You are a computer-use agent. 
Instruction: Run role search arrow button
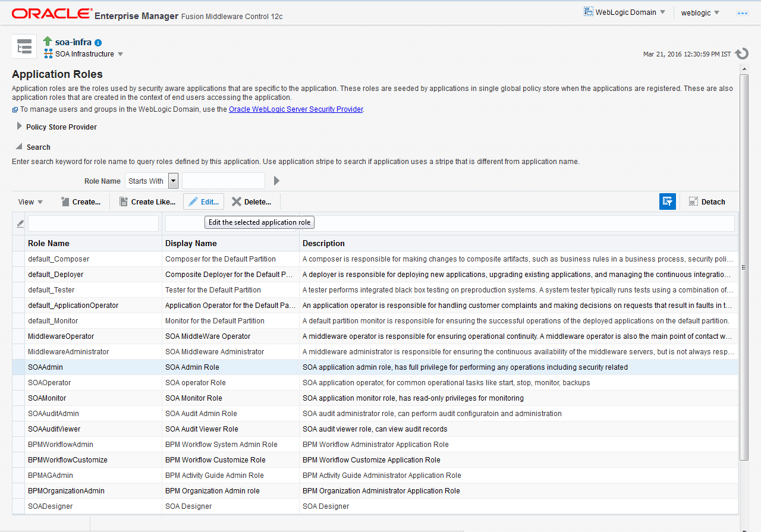(276, 181)
